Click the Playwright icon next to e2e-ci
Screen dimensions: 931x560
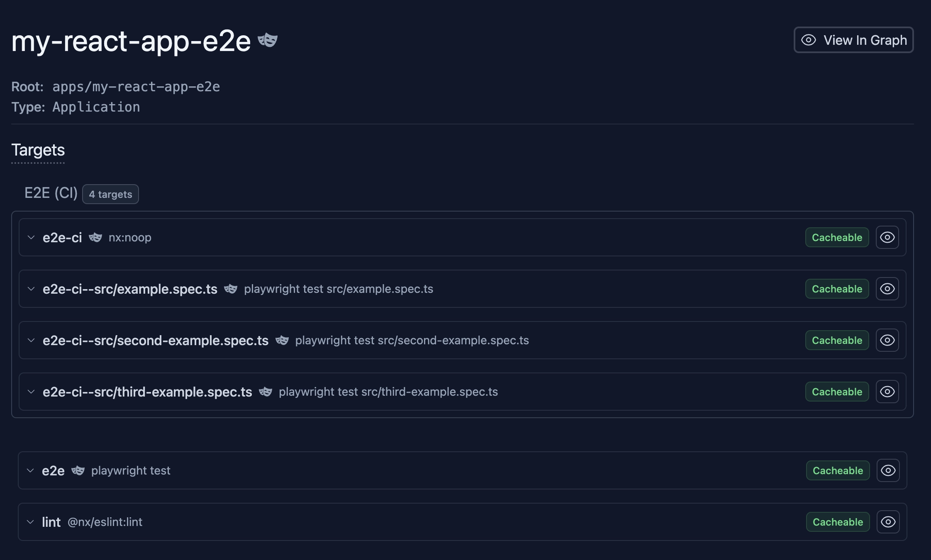click(x=95, y=237)
